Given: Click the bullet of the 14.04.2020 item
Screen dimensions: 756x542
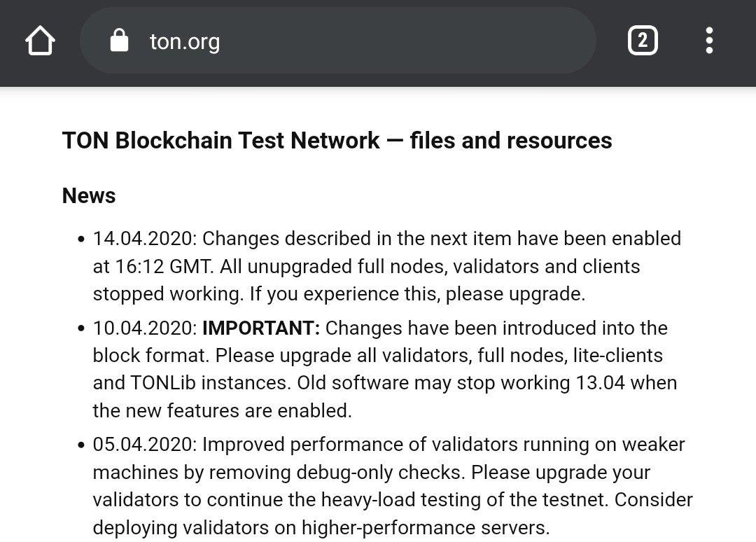Looking at the screenshot, I should pos(81,239).
